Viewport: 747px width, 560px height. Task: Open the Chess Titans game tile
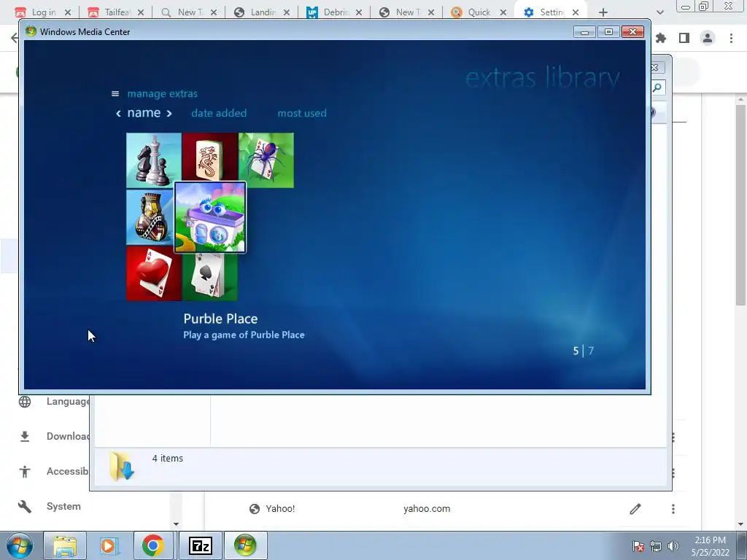[153, 160]
